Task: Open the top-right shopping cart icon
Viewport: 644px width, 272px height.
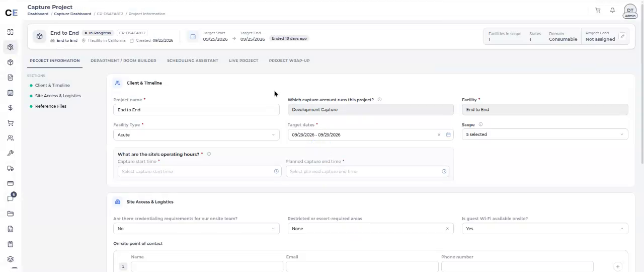Action: [598, 10]
